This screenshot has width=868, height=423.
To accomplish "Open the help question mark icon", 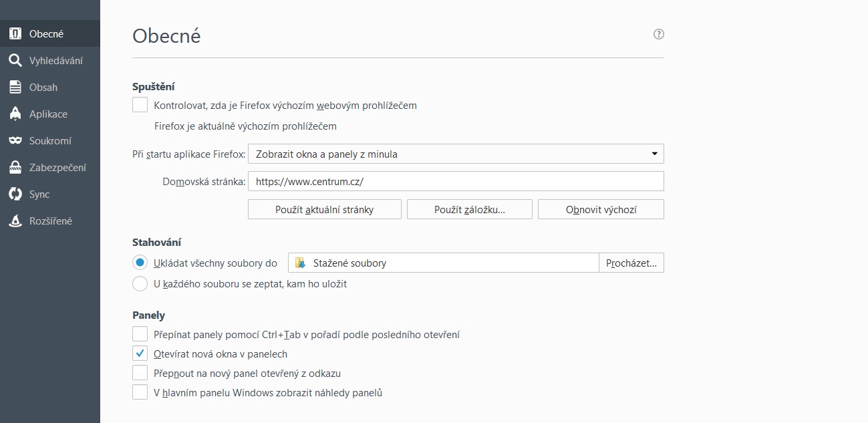I will pyautogui.click(x=659, y=34).
